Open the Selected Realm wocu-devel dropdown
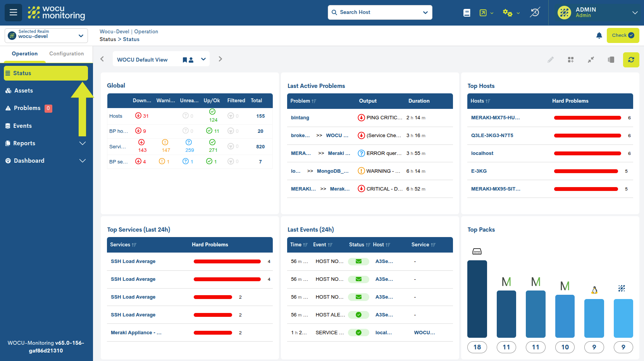This screenshot has width=644, height=361. click(46, 35)
